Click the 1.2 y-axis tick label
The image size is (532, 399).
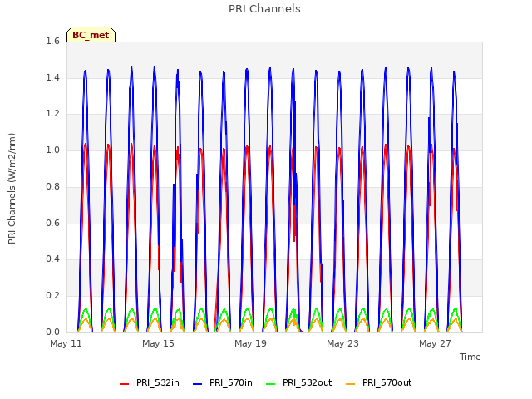(52, 114)
